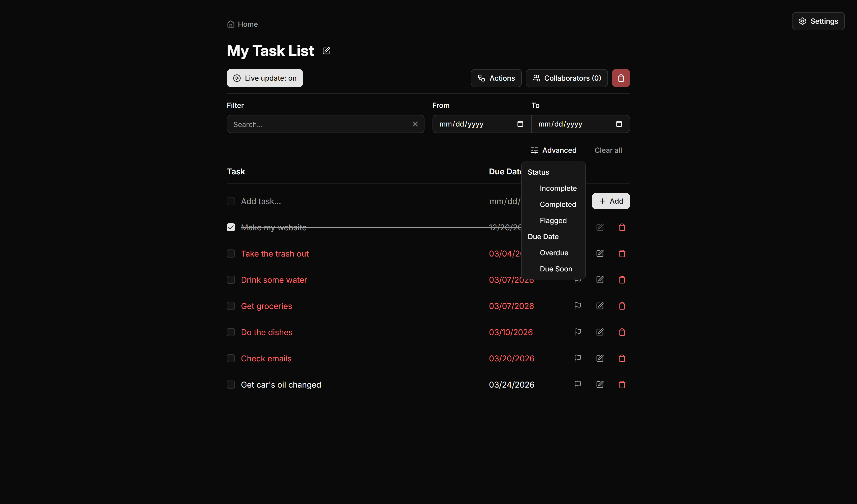The width and height of the screenshot is (857, 504).
Task: Clear the search box using the X icon
Action: click(x=415, y=124)
